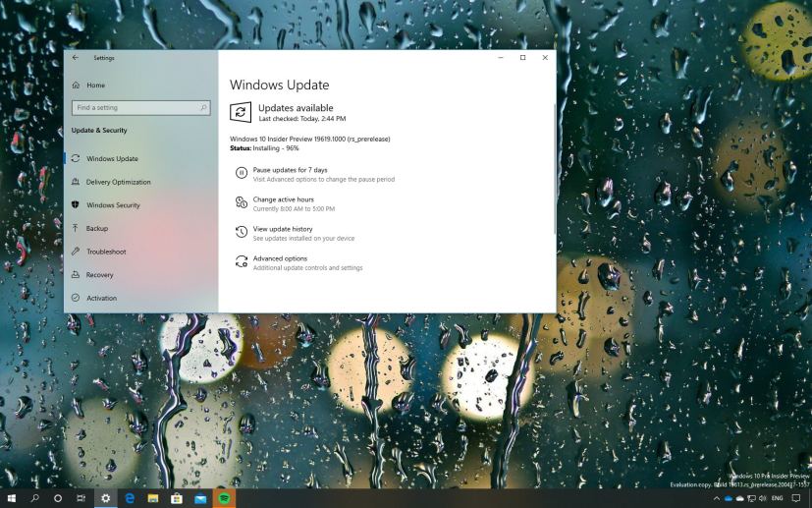Viewport: 812px width, 508px height.
Task: Click the volume speaker tray icon
Action: click(x=763, y=499)
